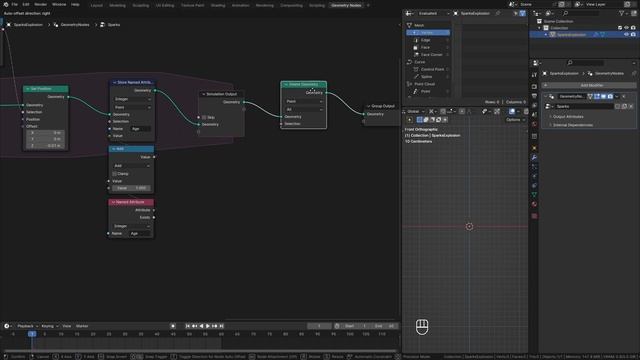Image resolution: width=640 pixels, height=360 pixels.
Task: Adjust the Z offset field on Set Position
Action: pos(45,146)
